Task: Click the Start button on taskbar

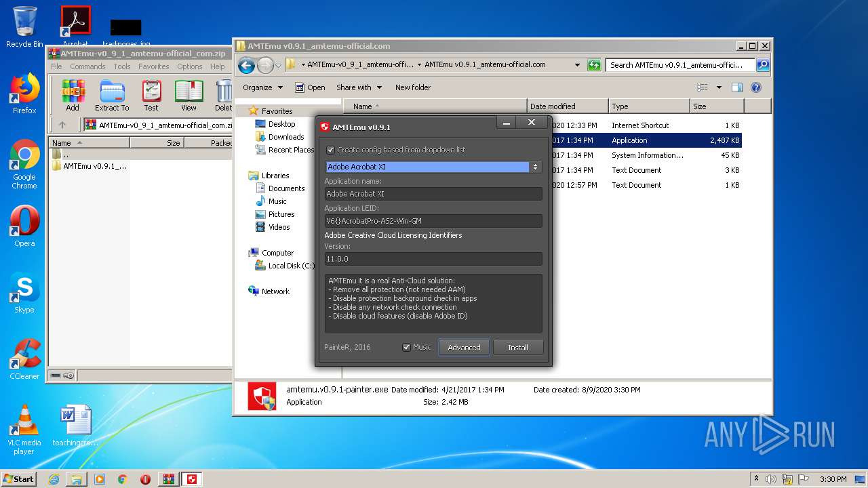Action: click(18, 479)
